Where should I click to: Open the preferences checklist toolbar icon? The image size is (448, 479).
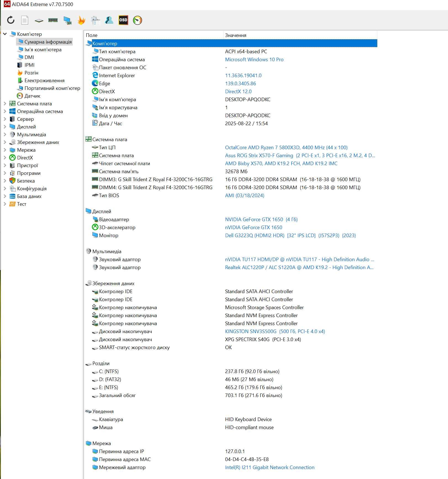click(95, 20)
